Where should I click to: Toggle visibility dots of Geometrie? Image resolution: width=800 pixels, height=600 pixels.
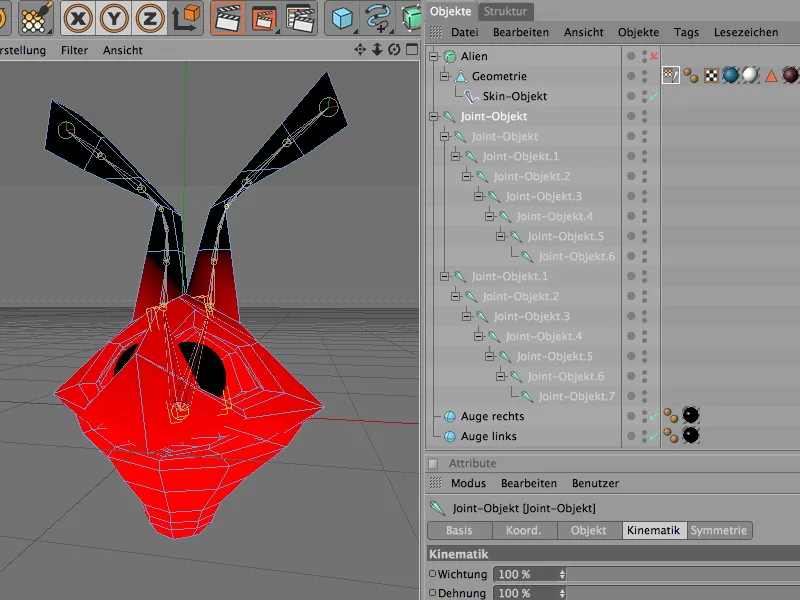tap(644, 76)
